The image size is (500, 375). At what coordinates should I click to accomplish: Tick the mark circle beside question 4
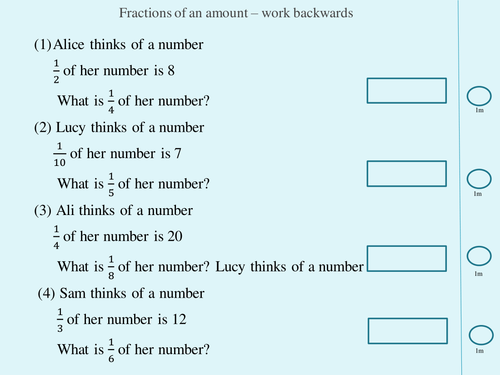pyautogui.click(x=481, y=335)
